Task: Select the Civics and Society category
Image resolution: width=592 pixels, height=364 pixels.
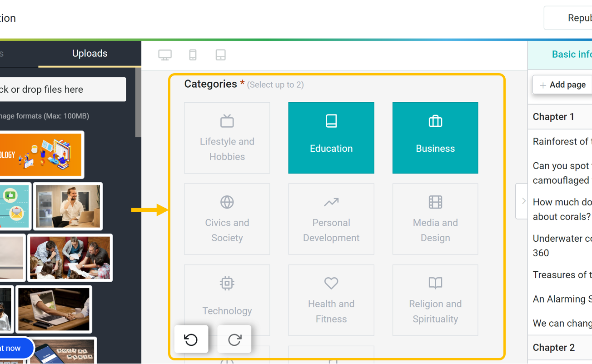Action: point(227,219)
